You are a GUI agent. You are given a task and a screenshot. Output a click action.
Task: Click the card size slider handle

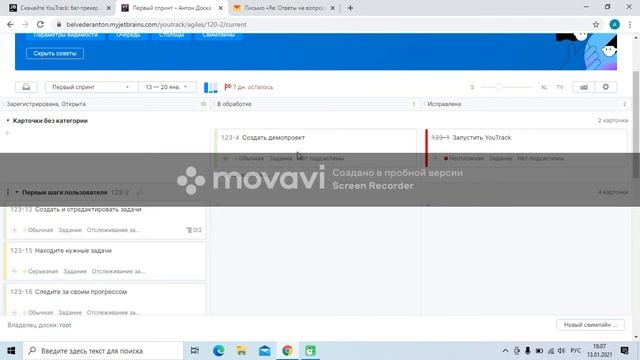pyautogui.click(x=499, y=87)
